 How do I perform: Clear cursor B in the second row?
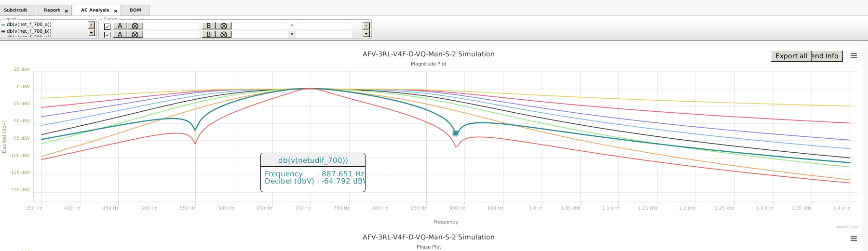click(224, 34)
